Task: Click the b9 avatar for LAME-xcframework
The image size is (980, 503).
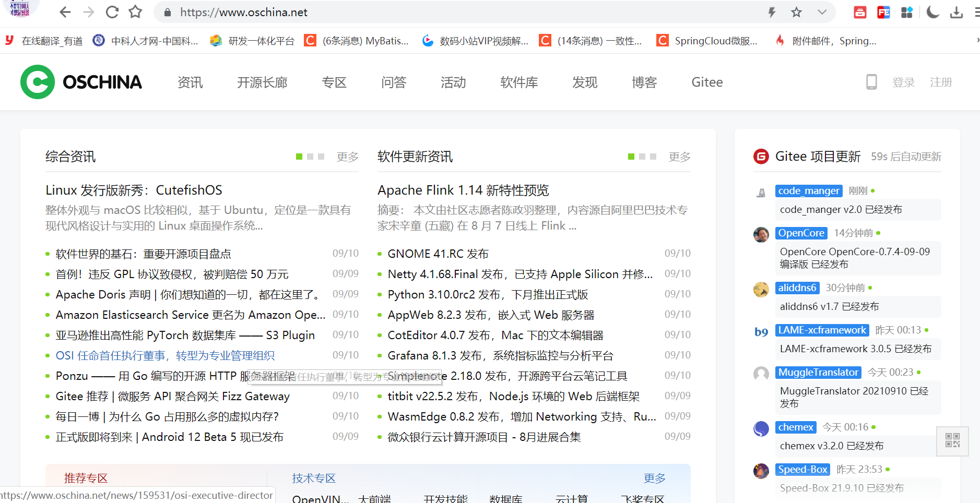Action: point(761,331)
